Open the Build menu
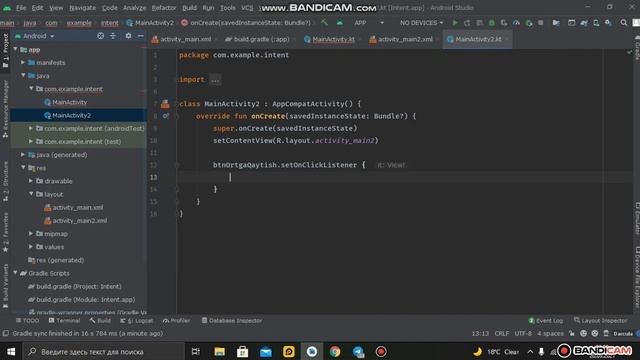 [189, 8]
